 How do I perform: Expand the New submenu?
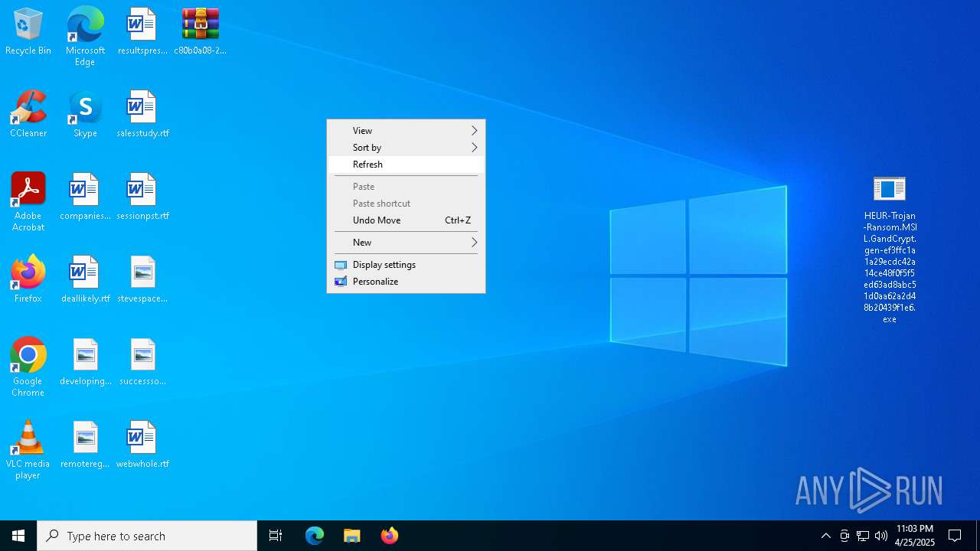(x=406, y=243)
